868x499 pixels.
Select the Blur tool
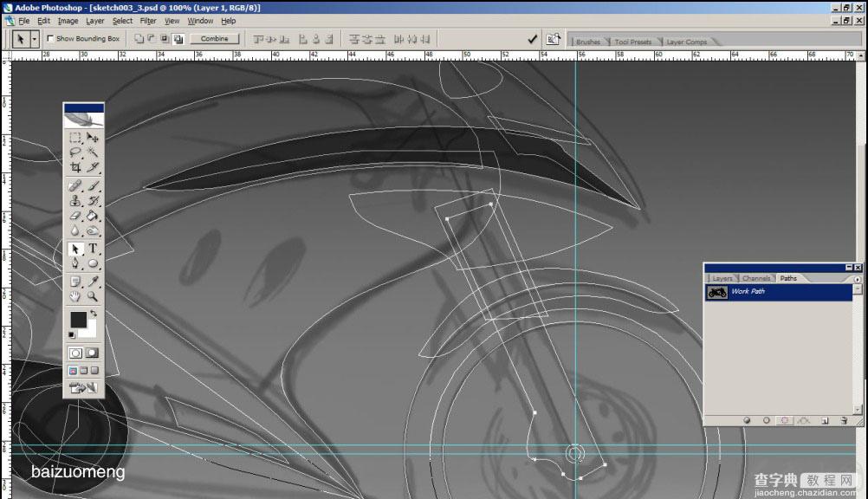tap(75, 230)
